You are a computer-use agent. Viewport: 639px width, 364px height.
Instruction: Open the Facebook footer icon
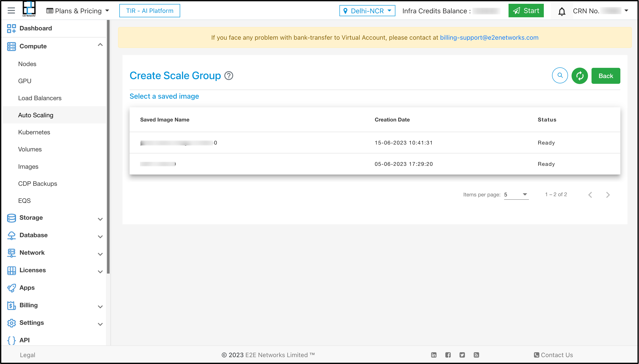[448, 355]
